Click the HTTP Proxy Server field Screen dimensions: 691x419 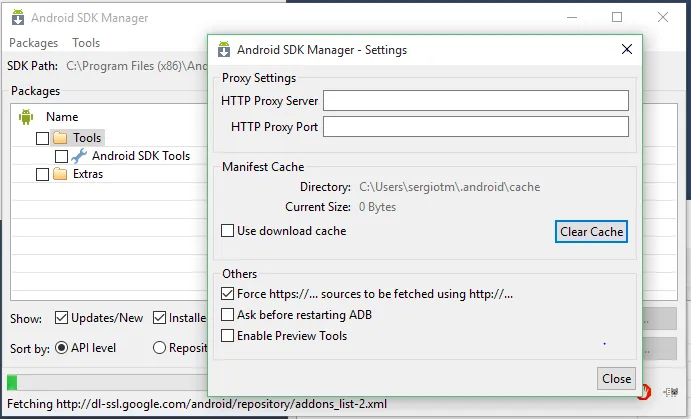point(476,101)
